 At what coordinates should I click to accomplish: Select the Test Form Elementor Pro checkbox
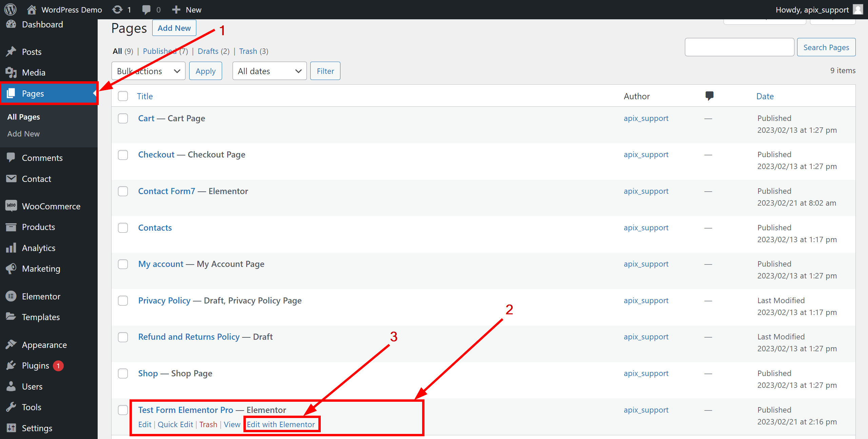tap(123, 410)
